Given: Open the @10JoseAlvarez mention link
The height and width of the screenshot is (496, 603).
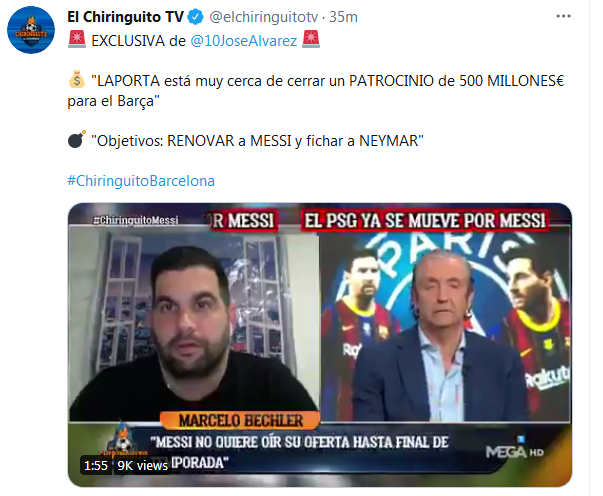Looking at the screenshot, I should 244,41.
